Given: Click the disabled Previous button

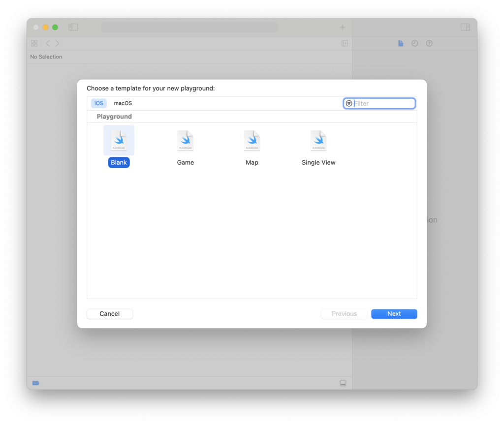Looking at the screenshot, I should [344, 314].
